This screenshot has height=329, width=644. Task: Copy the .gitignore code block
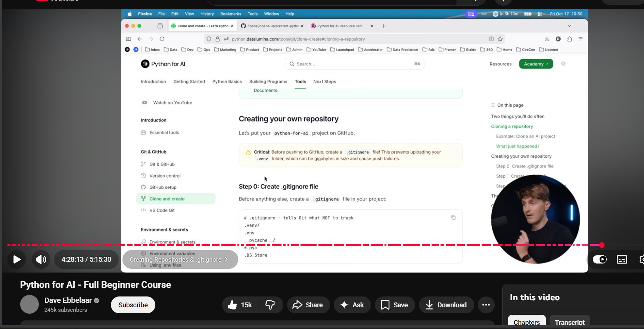point(453,218)
